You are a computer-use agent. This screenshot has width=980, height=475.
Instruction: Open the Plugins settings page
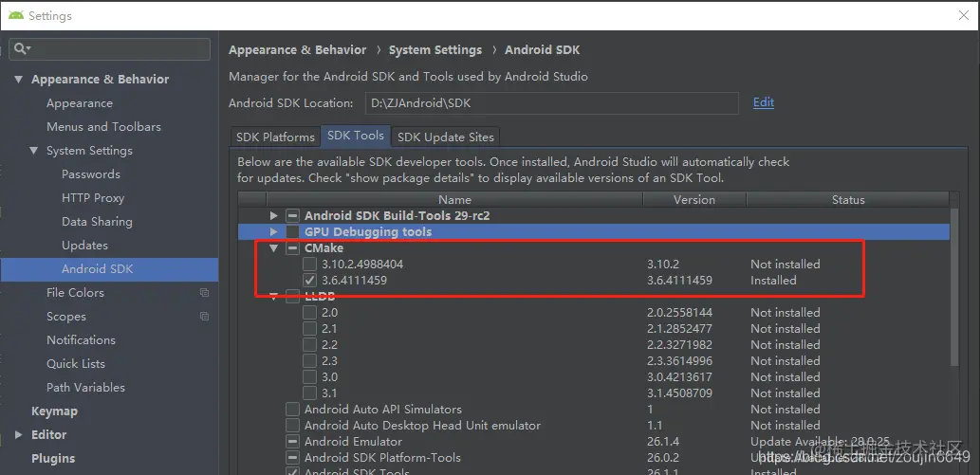pyautogui.click(x=53, y=458)
